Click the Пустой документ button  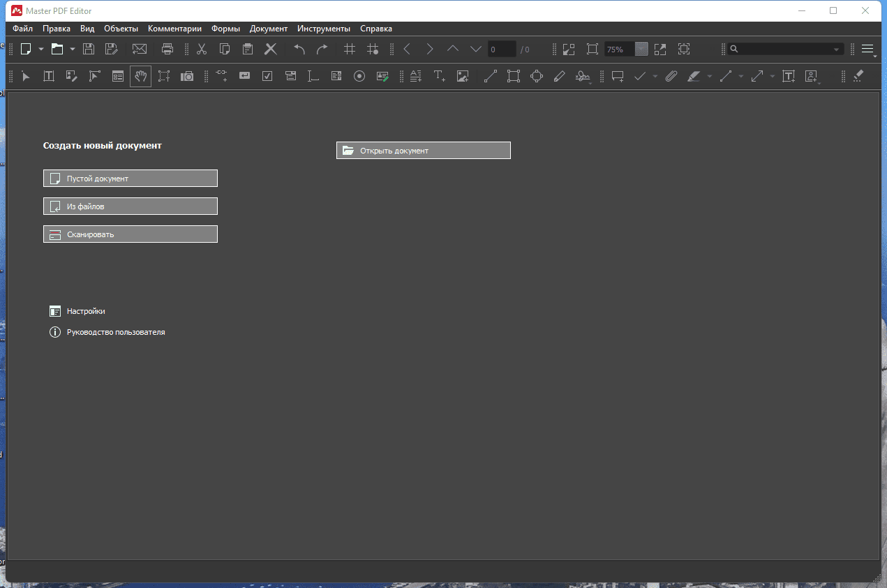pyautogui.click(x=130, y=179)
